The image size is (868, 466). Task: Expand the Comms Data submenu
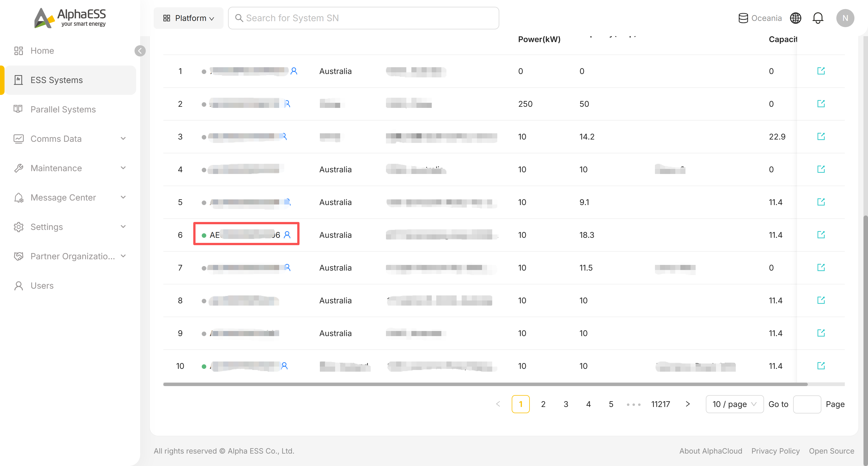(x=123, y=138)
